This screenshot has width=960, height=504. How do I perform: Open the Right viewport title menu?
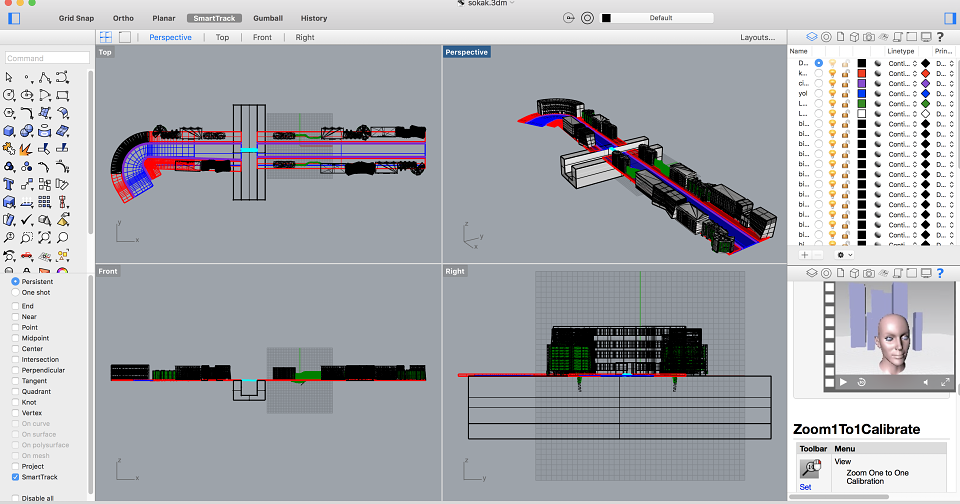[455, 271]
